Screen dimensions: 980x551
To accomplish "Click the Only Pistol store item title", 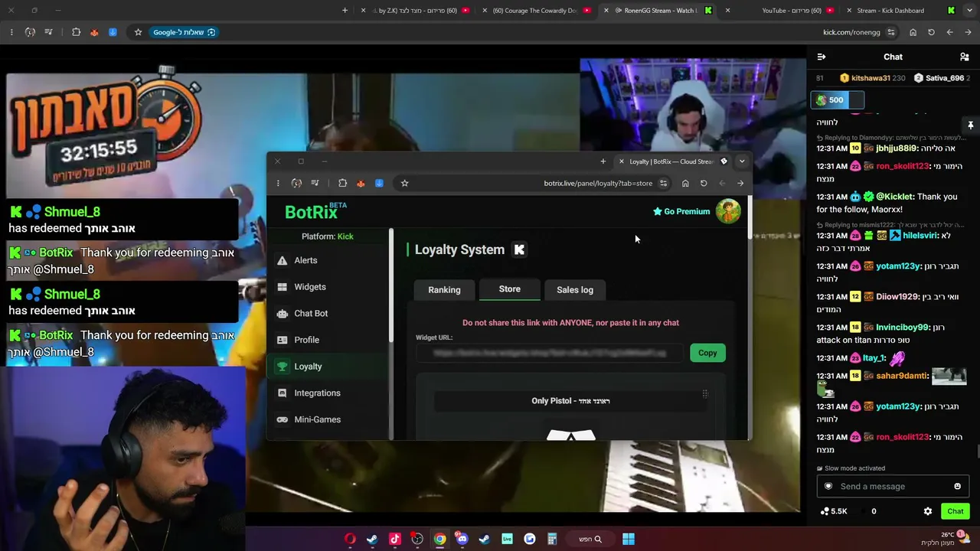I will [x=570, y=401].
